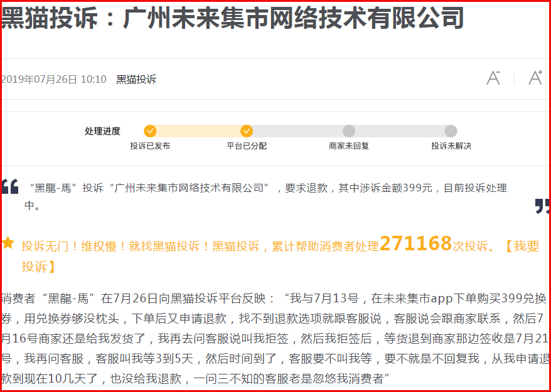
Task: Click the 投诉未解决 step label
Action: [x=451, y=146]
